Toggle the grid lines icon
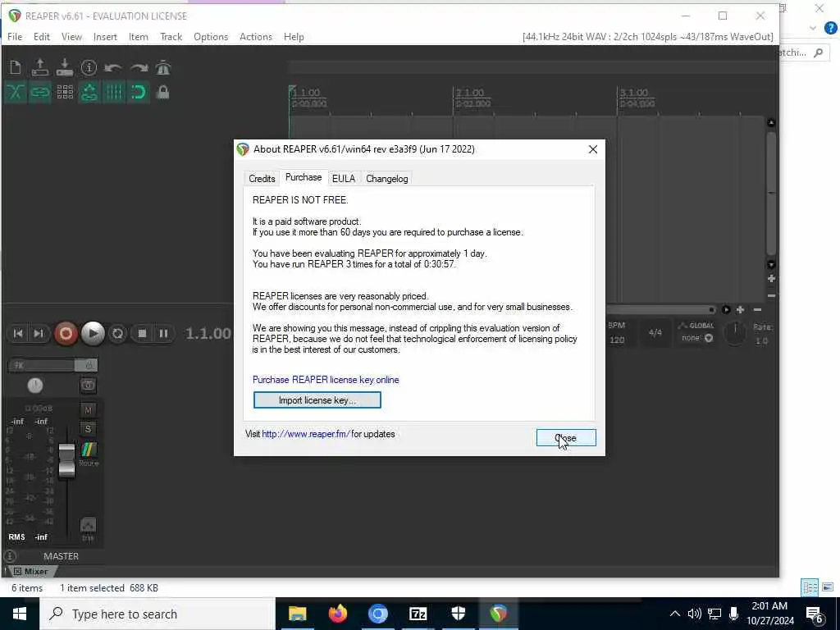This screenshot has height=630, width=840. click(113, 92)
